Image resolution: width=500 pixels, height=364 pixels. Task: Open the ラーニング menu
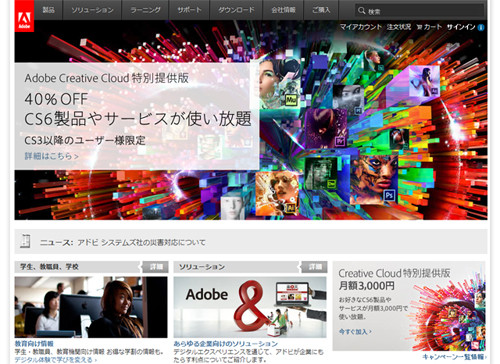(145, 10)
